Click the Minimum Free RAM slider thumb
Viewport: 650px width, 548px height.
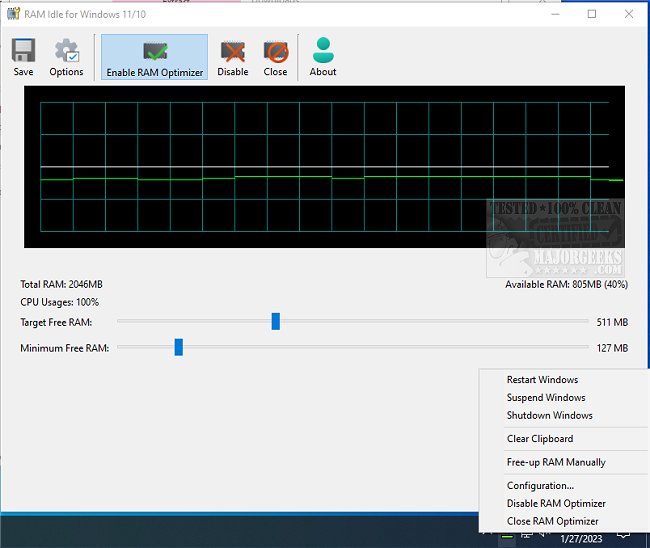pyautogui.click(x=179, y=347)
